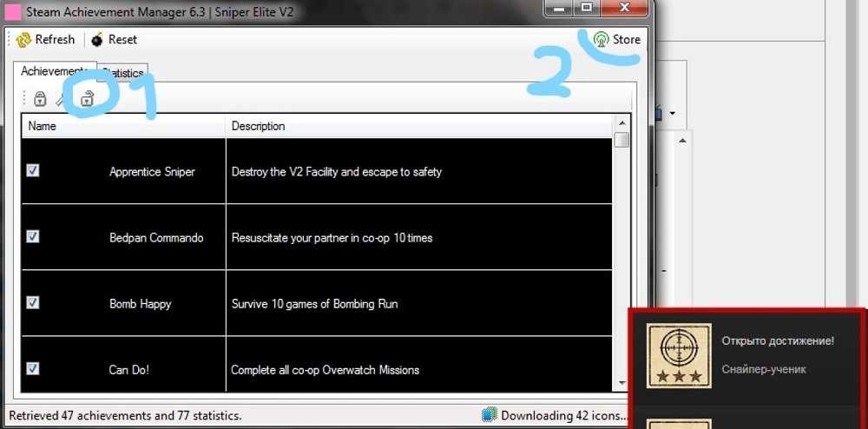This screenshot has width=868, height=429.
Task: Close the Steam Achievement Manager window
Action: 624,8
